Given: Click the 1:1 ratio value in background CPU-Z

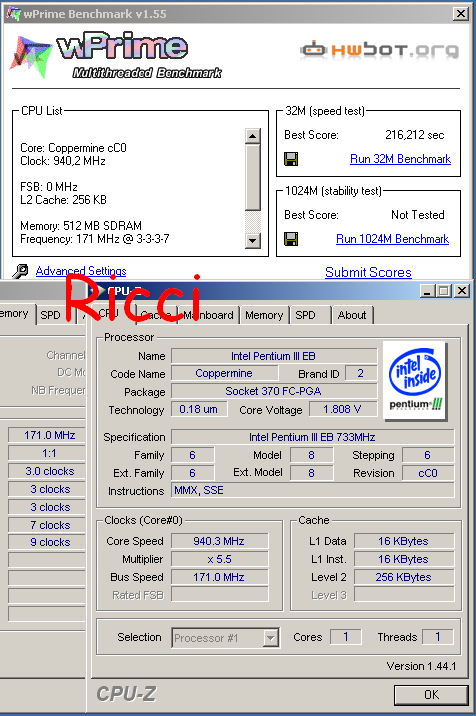Looking at the screenshot, I should click(49, 453).
